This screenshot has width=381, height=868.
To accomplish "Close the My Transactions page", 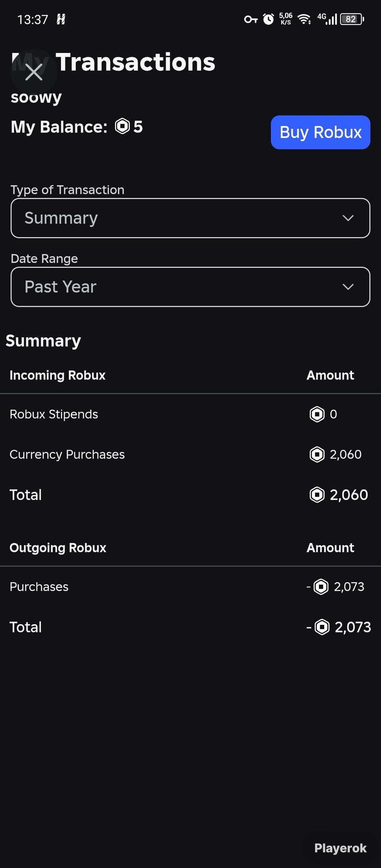I will click(34, 72).
